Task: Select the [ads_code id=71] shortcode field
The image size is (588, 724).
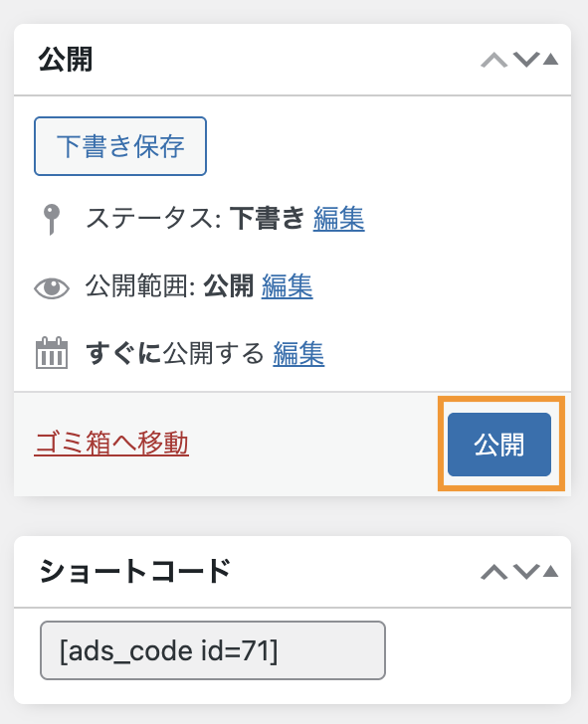Action: coord(213,650)
